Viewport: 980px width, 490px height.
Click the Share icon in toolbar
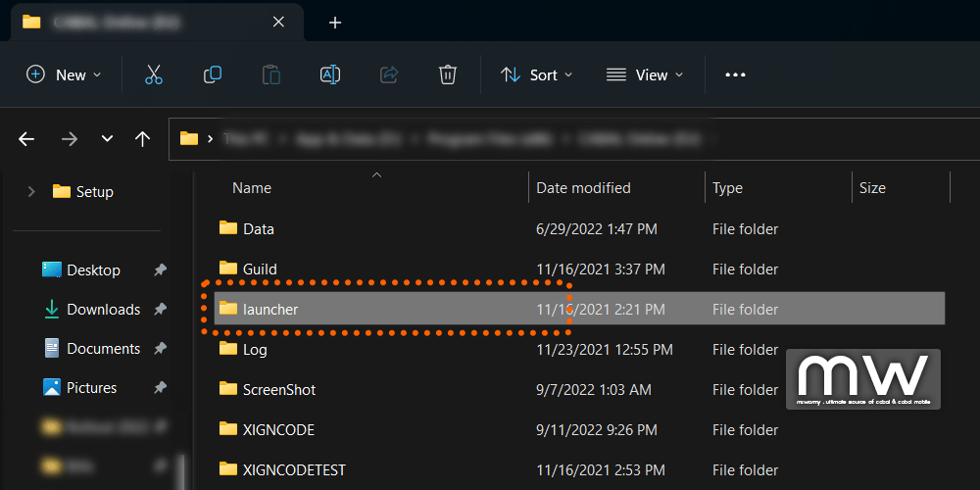389,74
